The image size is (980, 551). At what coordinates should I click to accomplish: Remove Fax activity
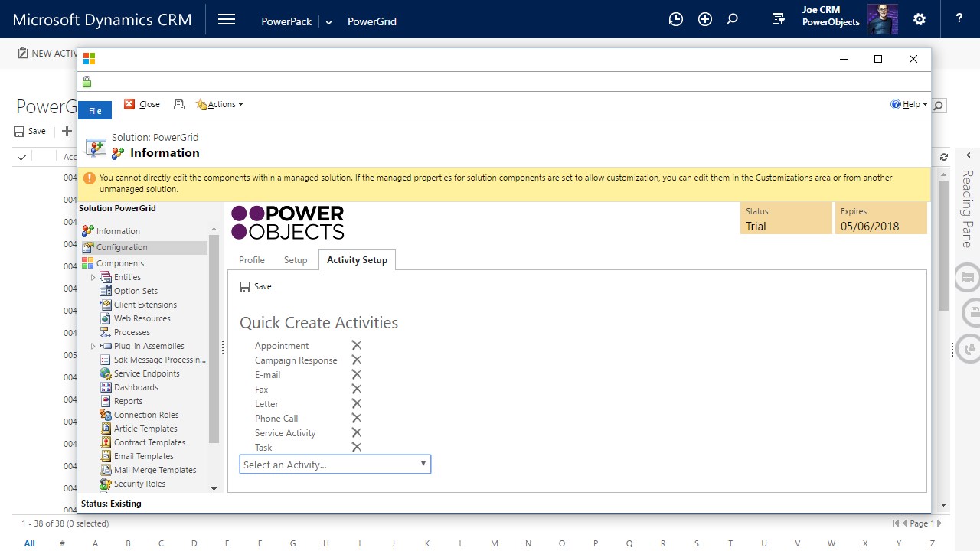[356, 390]
